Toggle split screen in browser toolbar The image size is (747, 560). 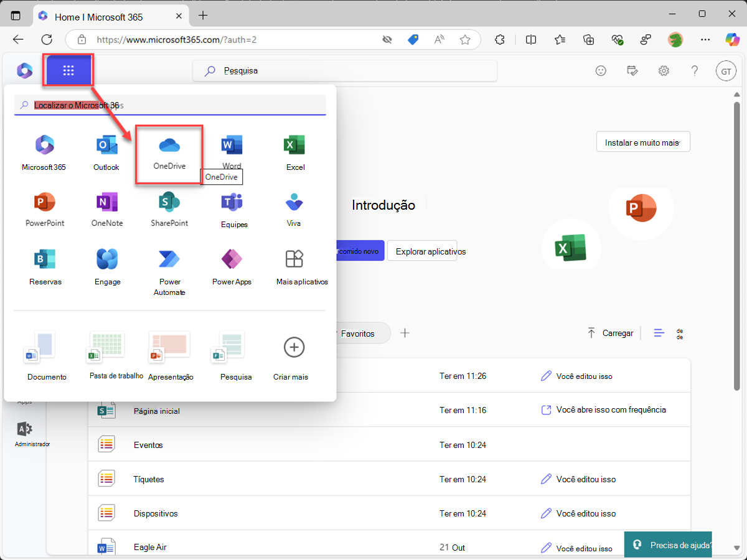(531, 40)
